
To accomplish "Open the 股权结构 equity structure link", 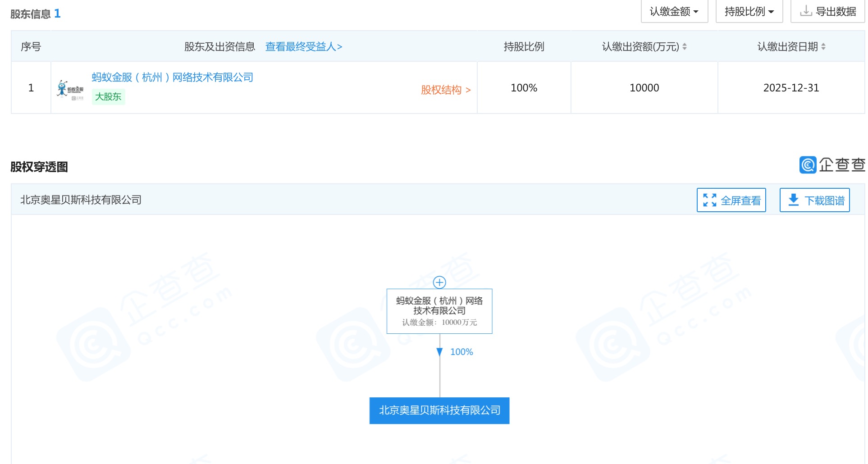I will pos(445,90).
